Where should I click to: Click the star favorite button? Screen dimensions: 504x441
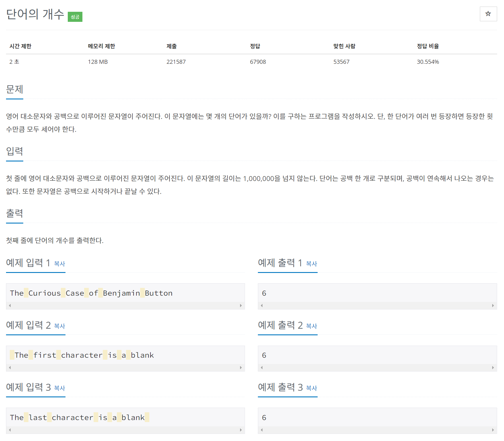[x=488, y=14]
